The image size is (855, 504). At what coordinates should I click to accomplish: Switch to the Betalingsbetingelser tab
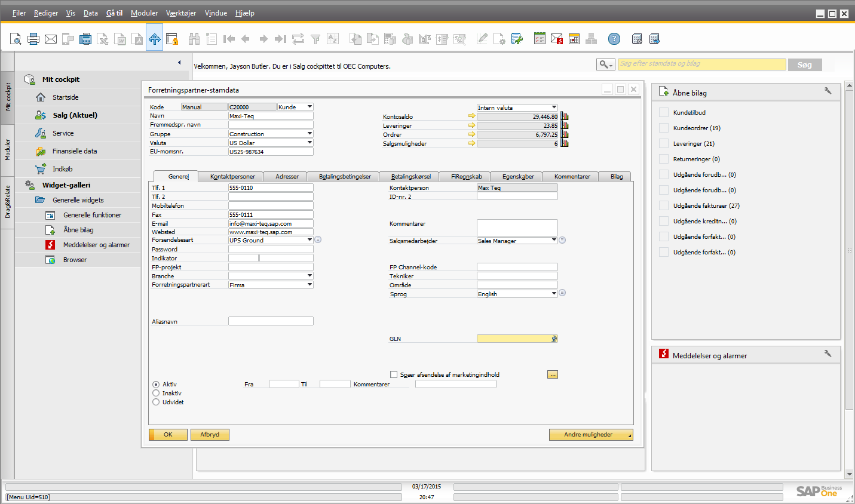point(345,177)
